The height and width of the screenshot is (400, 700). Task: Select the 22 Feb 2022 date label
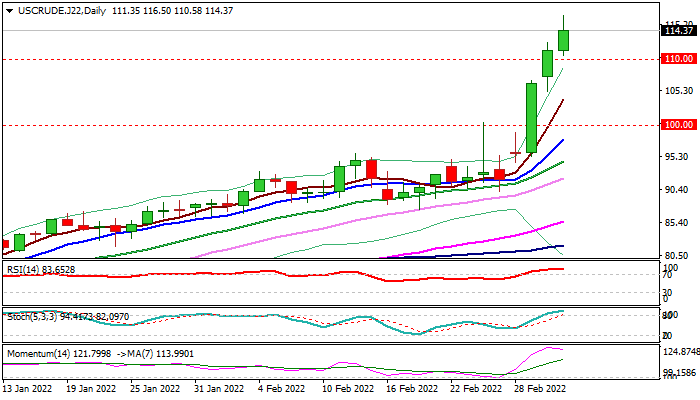pos(476,389)
